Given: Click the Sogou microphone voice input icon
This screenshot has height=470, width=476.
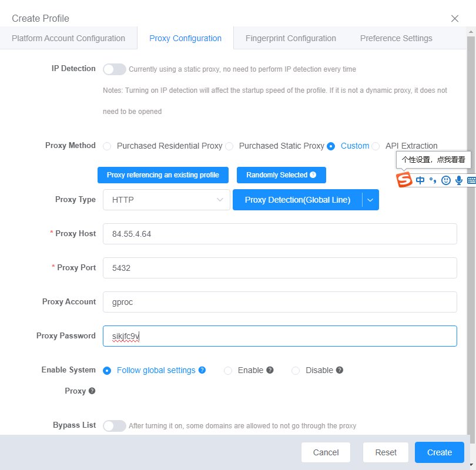Looking at the screenshot, I should [x=459, y=180].
